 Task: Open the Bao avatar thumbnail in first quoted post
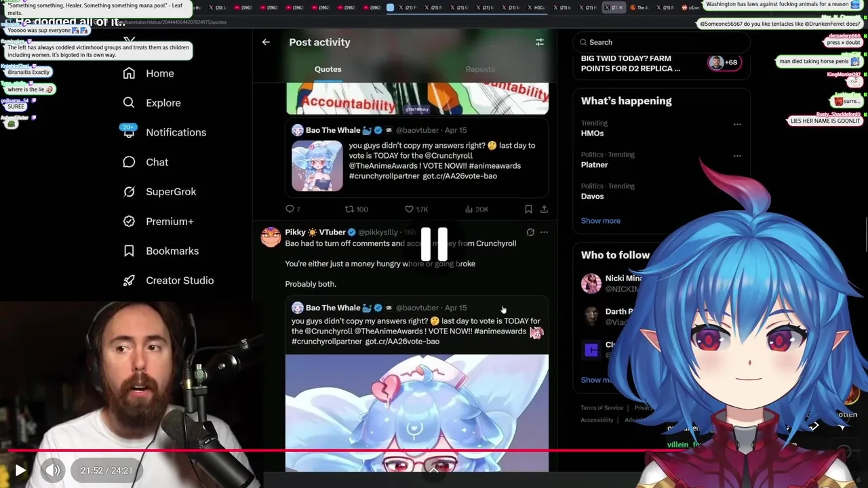click(x=298, y=130)
